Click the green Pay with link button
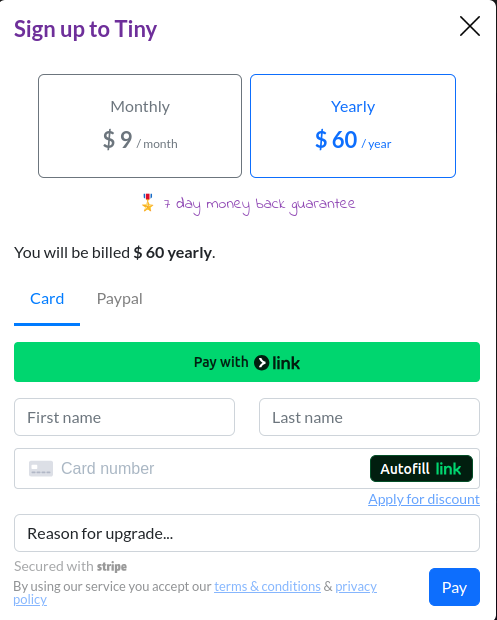Viewport: 497px width, 620px height. 247,362
